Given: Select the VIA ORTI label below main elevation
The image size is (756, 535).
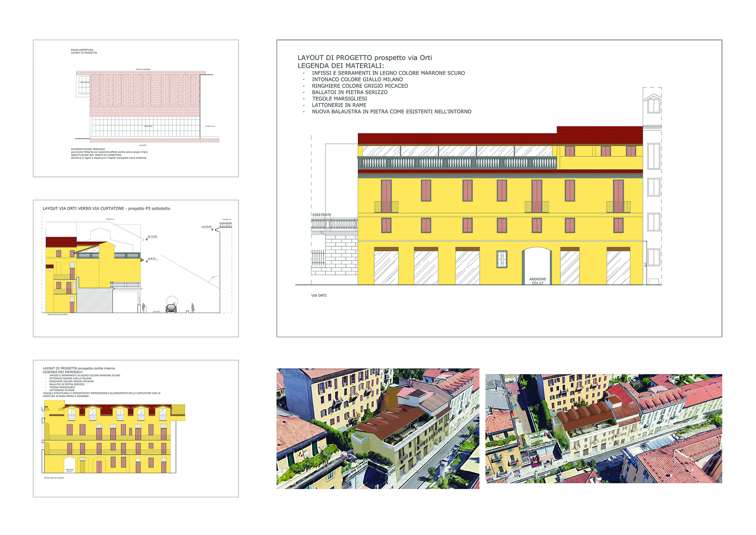Looking at the screenshot, I should [319, 295].
